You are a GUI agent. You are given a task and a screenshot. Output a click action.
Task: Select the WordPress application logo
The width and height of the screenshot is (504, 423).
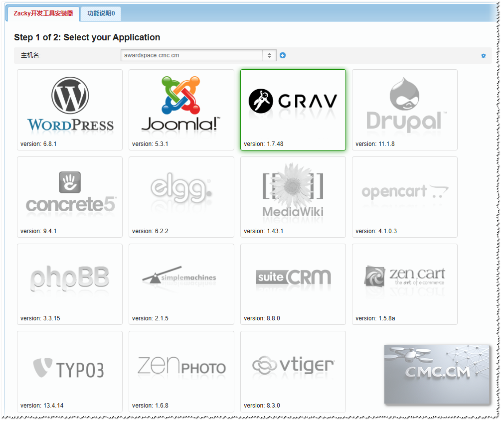tap(70, 105)
